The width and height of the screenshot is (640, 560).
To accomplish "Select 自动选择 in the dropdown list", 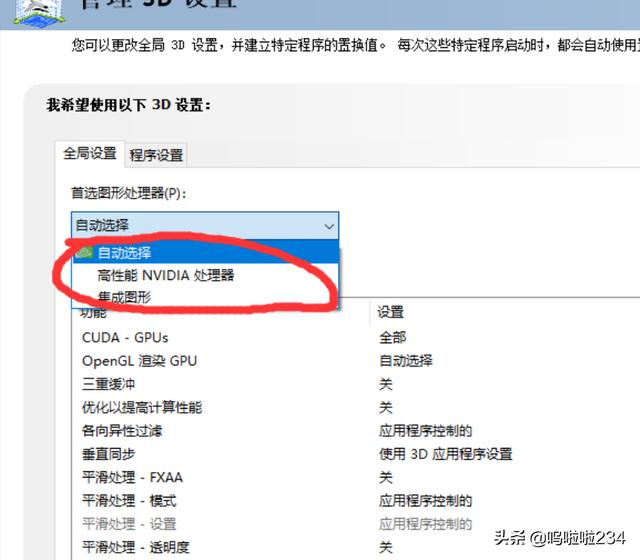I will click(206, 253).
